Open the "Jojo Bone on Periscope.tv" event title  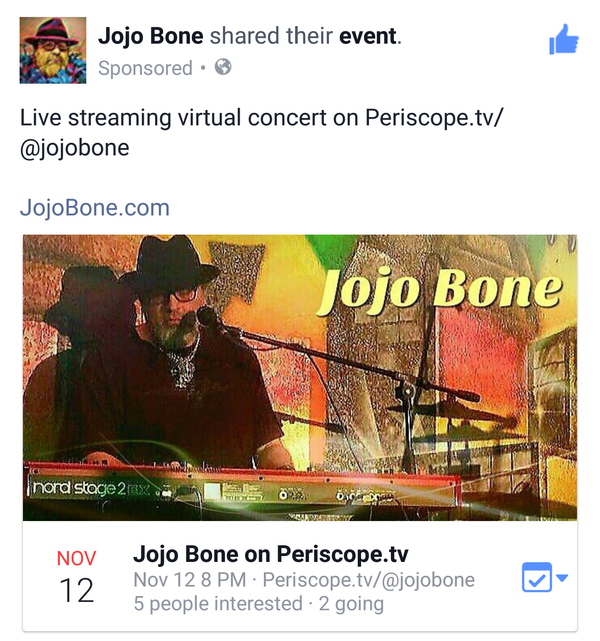(x=271, y=554)
